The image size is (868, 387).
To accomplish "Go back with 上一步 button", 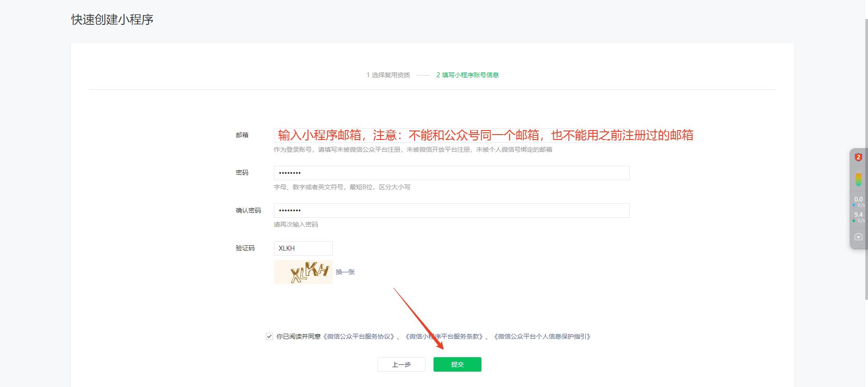I will click(x=401, y=364).
